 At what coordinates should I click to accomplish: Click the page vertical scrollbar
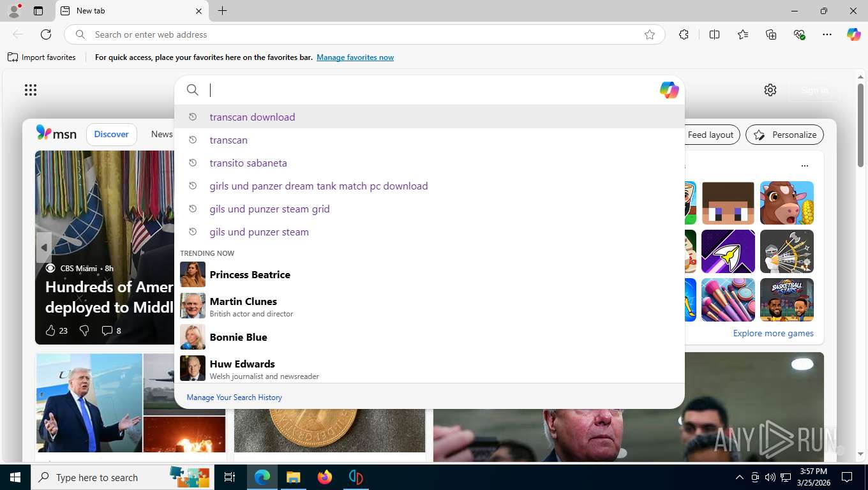click(x=860, y=125)
